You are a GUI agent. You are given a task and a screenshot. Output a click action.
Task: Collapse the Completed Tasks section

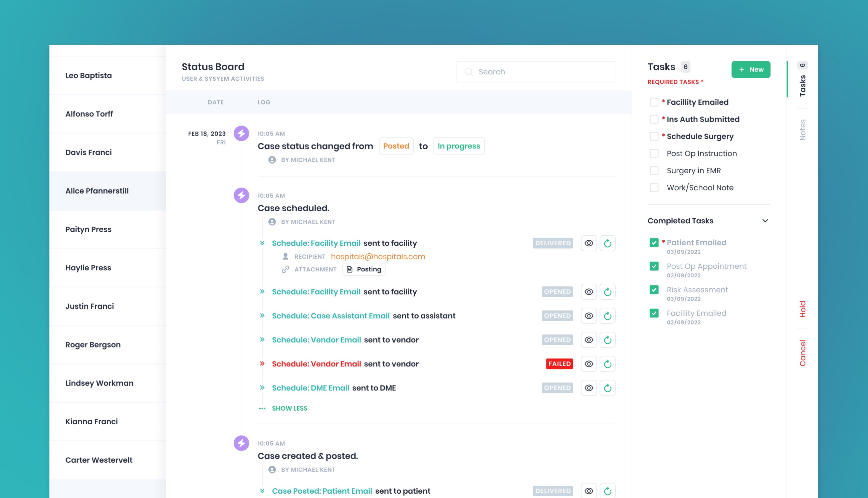coord(765,221)
